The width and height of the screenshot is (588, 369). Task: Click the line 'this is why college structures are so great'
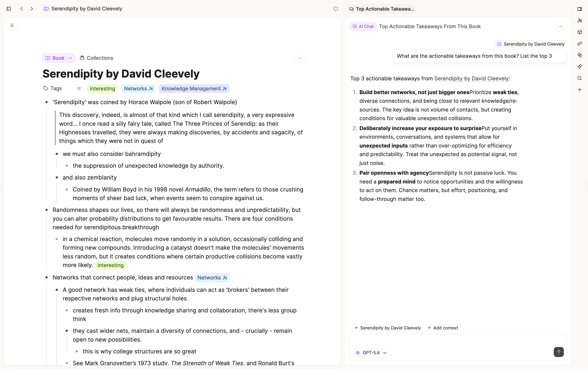click(139, 351)
